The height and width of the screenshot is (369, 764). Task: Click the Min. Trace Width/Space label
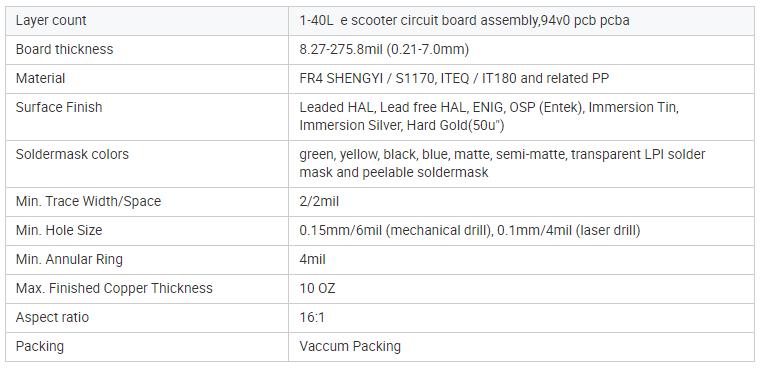(x=88, y=201)
